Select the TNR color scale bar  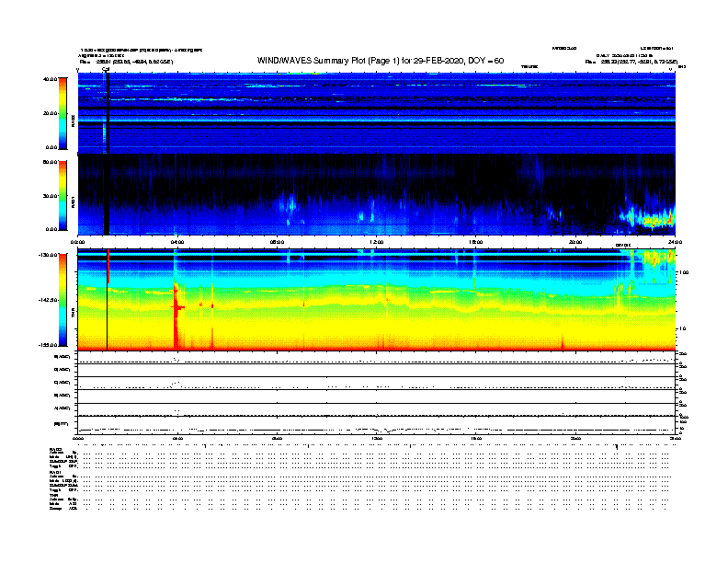click(x=63, y=300)
